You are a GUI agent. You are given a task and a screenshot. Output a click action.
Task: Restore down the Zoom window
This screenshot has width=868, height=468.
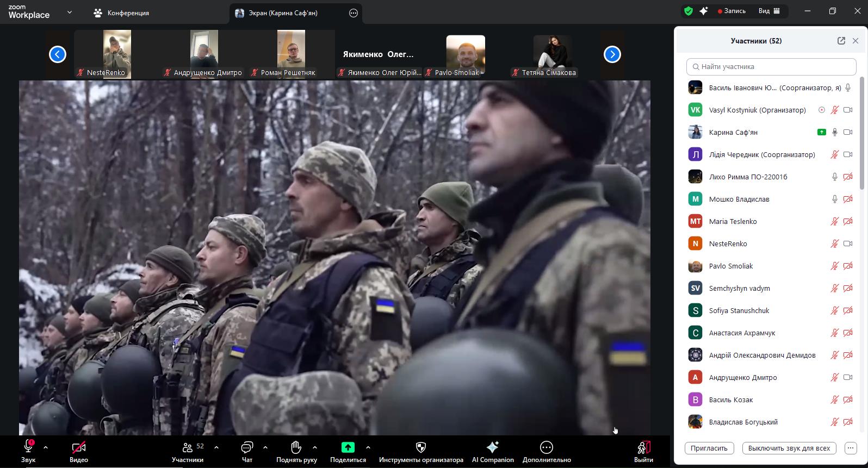832,11
